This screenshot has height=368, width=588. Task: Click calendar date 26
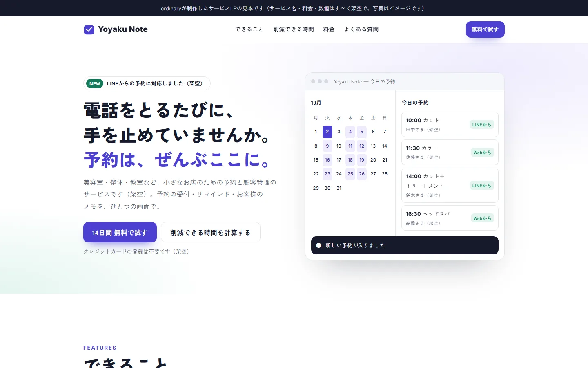pos(362,174)
